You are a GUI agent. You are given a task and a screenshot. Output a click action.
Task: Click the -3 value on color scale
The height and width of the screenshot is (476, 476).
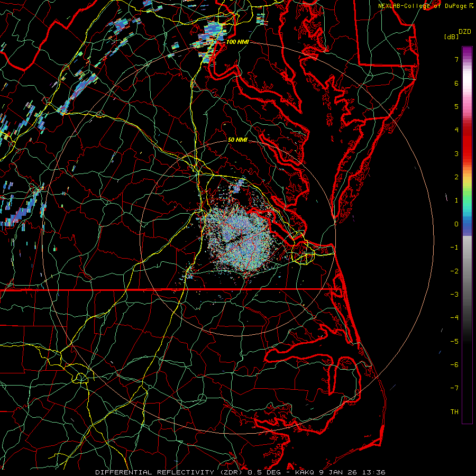pos(454,295)
